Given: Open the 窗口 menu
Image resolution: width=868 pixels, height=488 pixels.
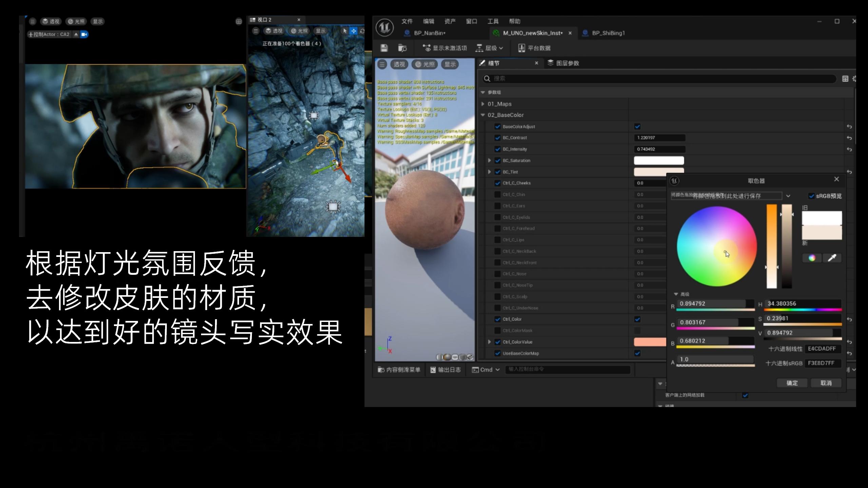Looking at the screenshot, I should (x=472, y=21).
